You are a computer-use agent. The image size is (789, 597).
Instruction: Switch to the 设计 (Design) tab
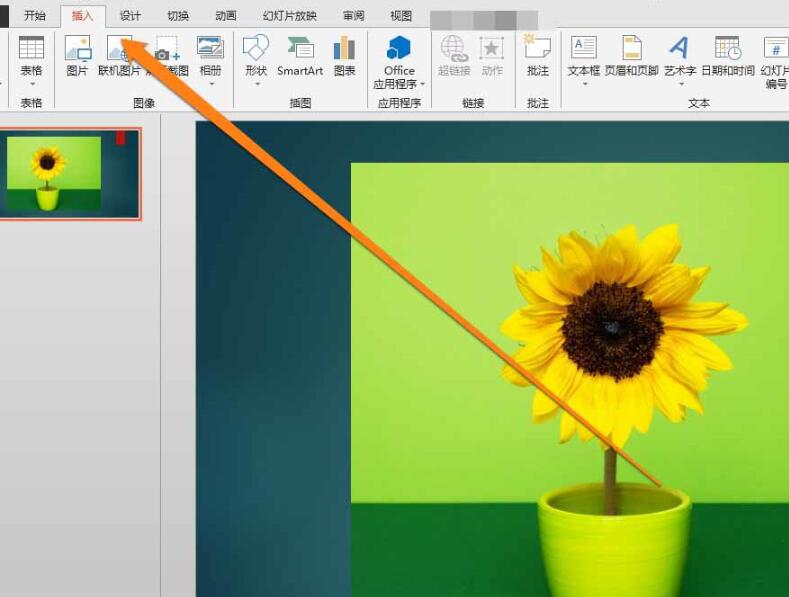click(130, 16)
